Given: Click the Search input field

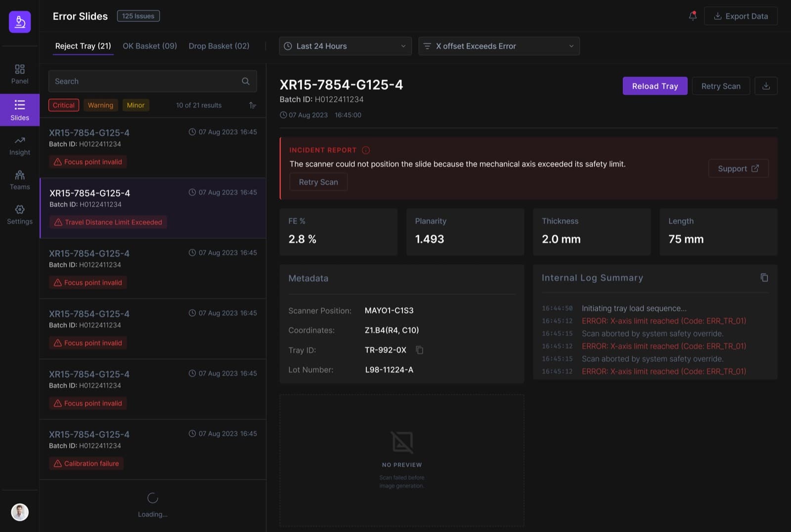Looking at the screenshot, I should [x=153, y=81].
